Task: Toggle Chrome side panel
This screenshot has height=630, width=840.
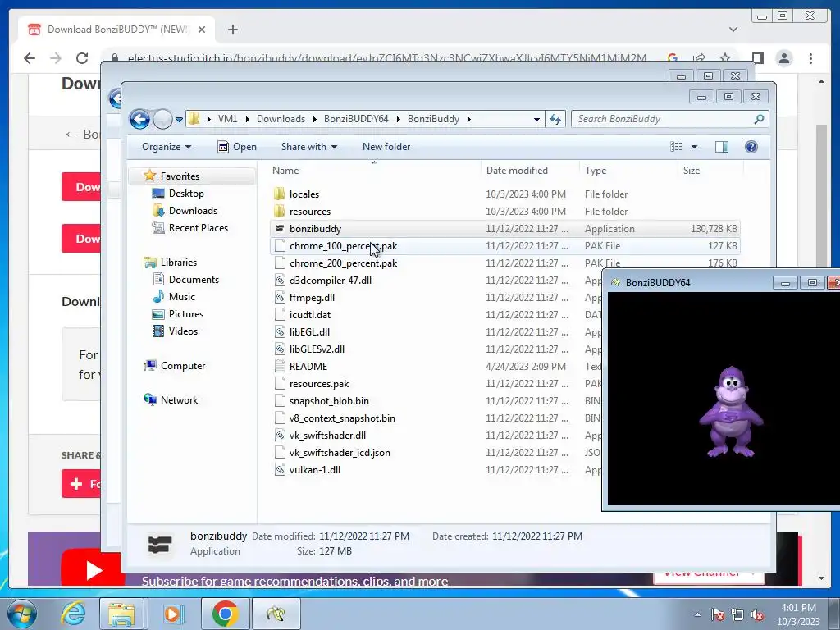Action: tap(757, 58)
